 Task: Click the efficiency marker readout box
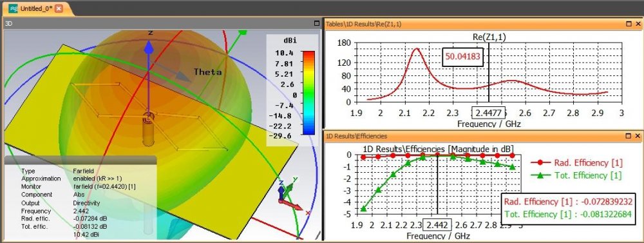pyautogui.click(x=569, y=208)
